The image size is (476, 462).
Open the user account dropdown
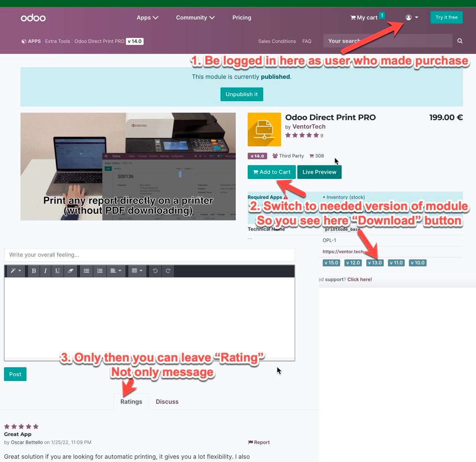[412, 17]
